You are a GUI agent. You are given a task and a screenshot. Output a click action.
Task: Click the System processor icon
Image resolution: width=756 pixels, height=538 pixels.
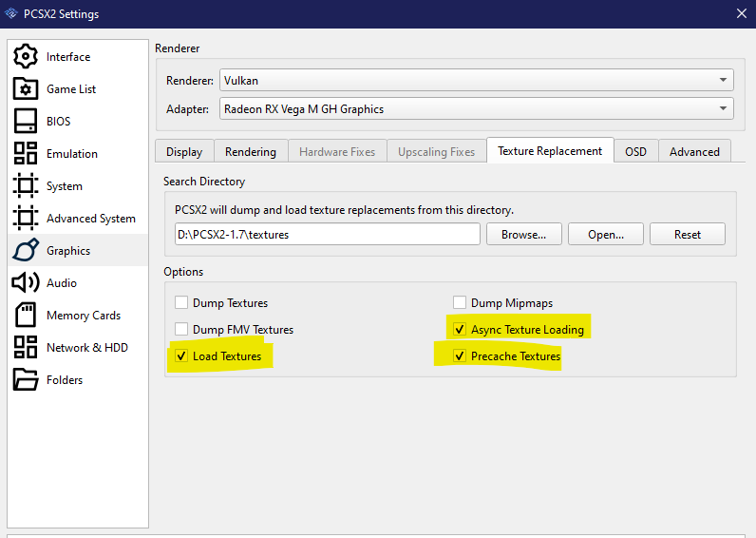(x=25, y=185)
